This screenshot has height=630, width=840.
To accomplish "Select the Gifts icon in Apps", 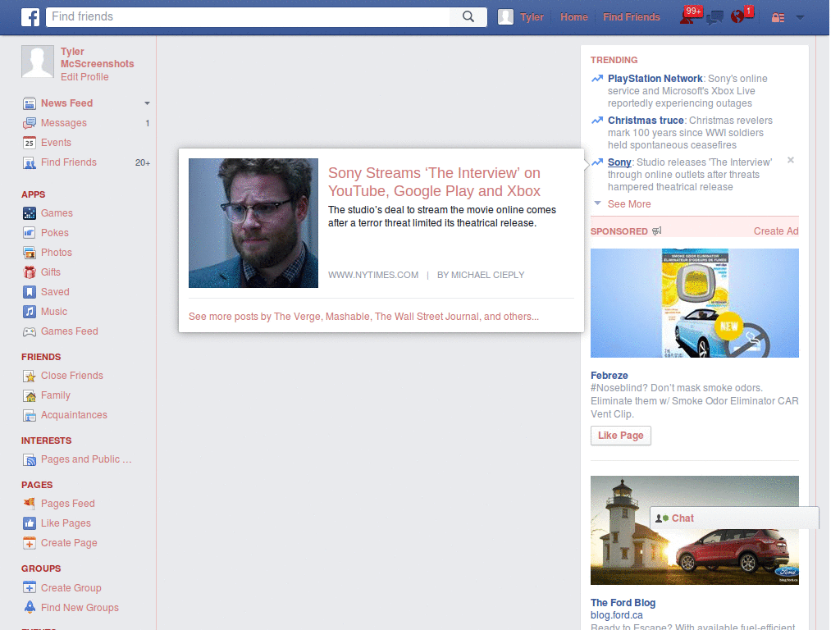I will coord(28,272).
